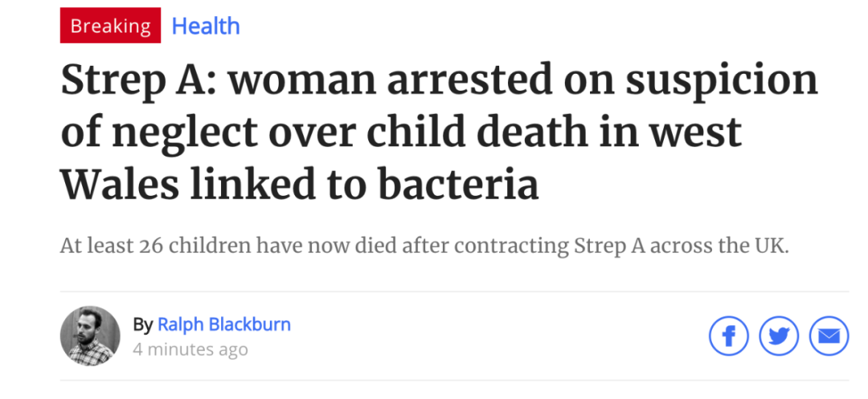Screen dimensions: 868x399
Task: Tap the envelope mail icon
Action: point(829,336)
